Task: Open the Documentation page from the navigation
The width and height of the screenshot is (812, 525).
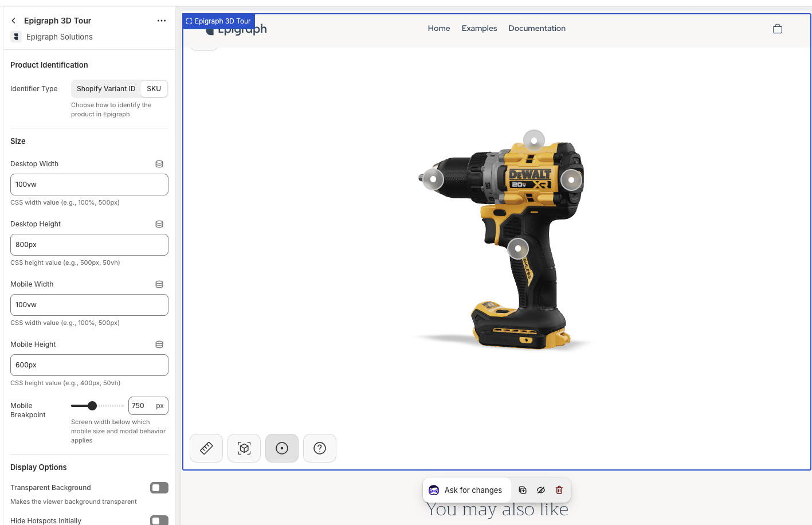Action: tap(536, 28)
